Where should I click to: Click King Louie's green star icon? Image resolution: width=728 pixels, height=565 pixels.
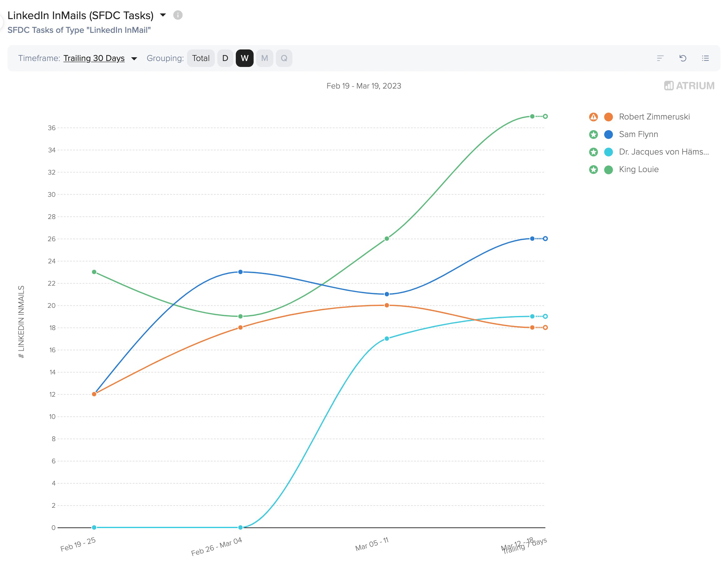pyautogui.click(x=593, y=170)
